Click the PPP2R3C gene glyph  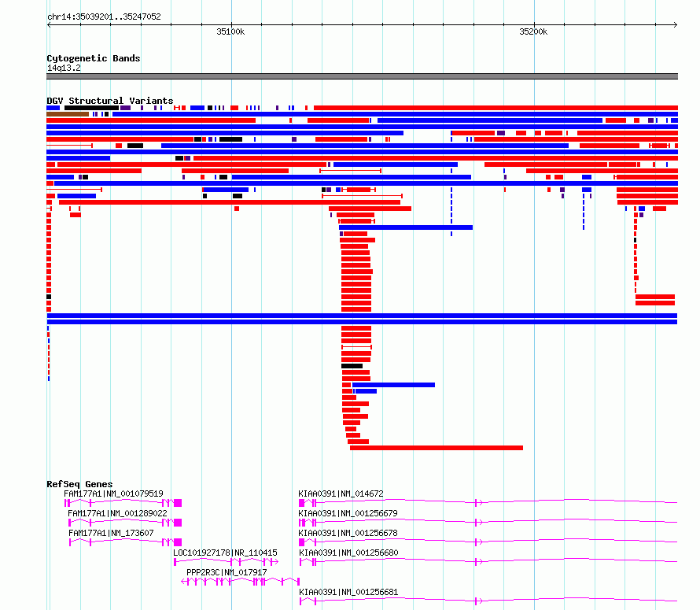pos(240,582)
